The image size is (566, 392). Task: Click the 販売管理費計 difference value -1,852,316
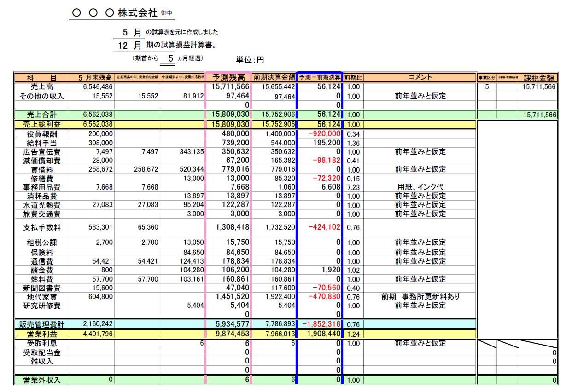[x=320, y=325]
